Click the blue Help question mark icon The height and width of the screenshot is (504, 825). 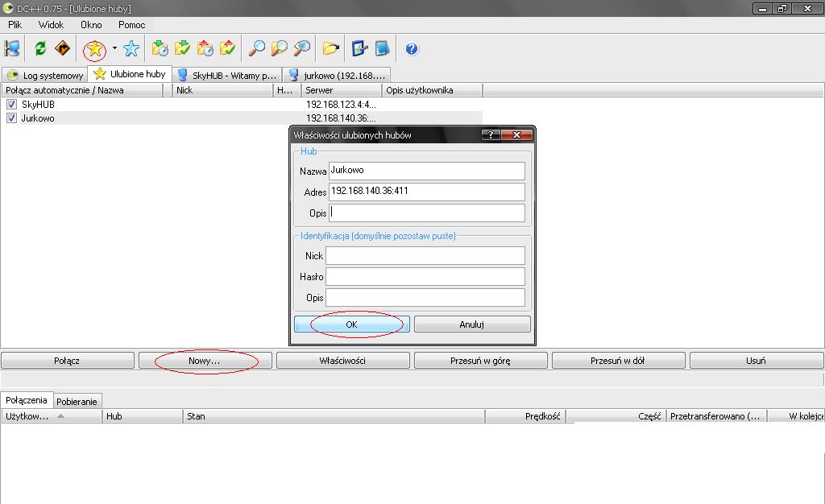[412, 49]
